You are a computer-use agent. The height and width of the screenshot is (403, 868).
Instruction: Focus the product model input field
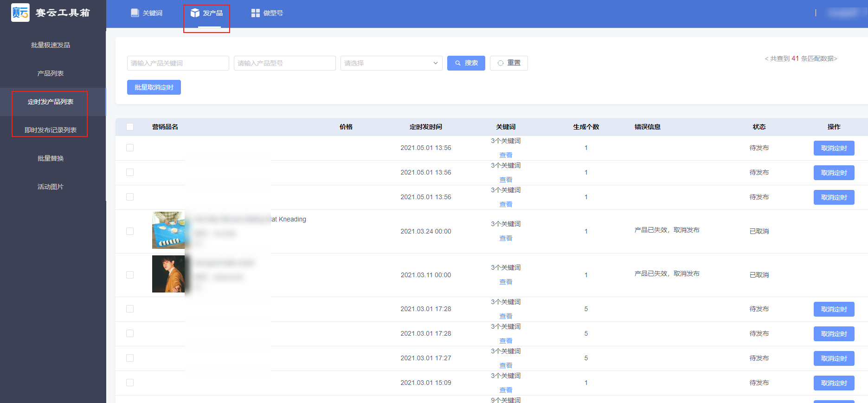click(285, 63)
